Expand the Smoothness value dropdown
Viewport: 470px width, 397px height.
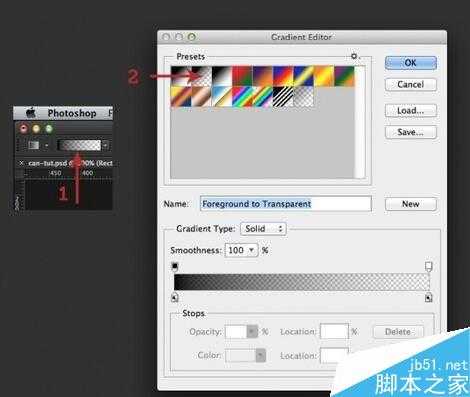click(x=252, y=250)
